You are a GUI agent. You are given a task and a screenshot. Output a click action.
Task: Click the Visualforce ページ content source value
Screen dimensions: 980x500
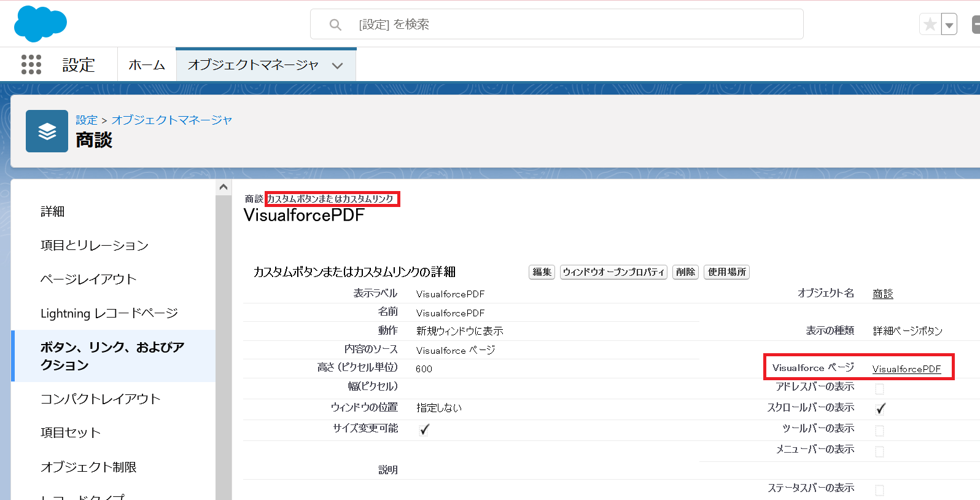456,350
